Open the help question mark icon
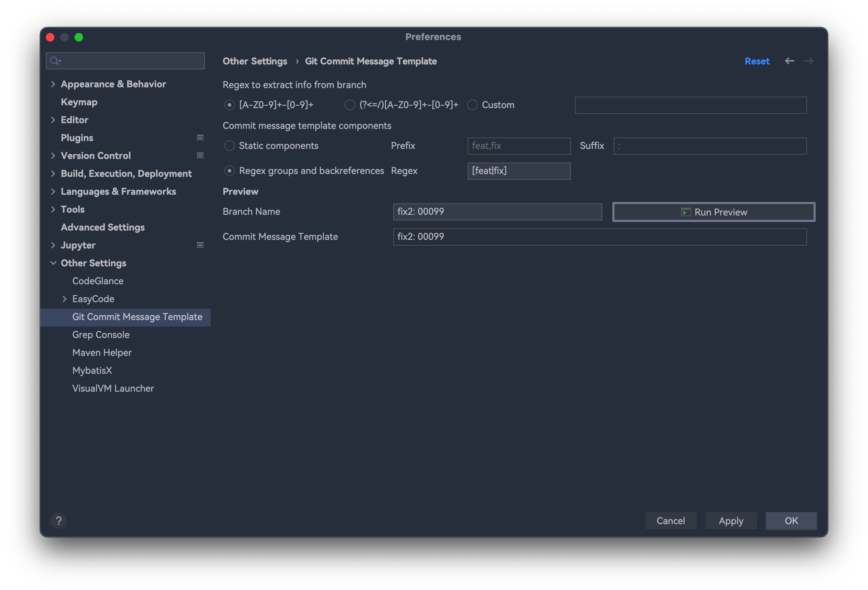 click(x=59, y=521)
